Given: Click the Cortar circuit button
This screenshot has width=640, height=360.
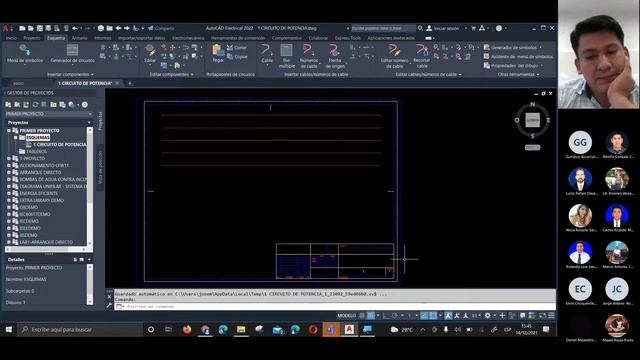Looking at the screenshot, I should tap(237, 48).
